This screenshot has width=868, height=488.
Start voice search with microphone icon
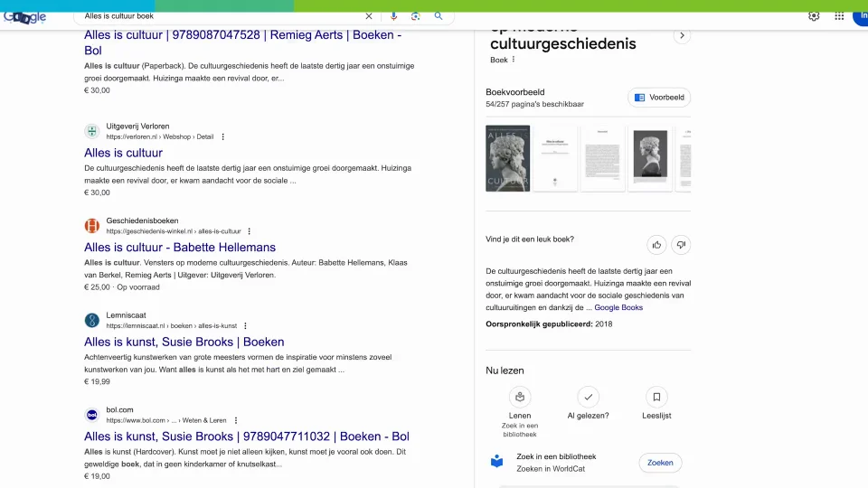[393, 16]
